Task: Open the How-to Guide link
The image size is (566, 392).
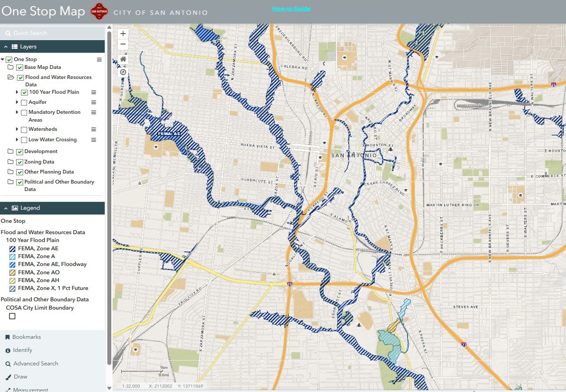Action: (291, 8)
